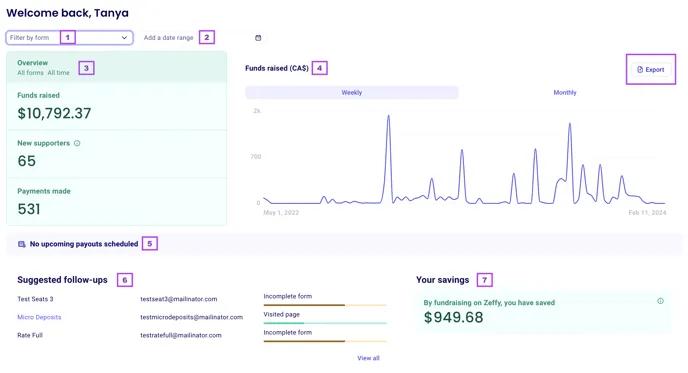Click the $10,792.37 funds raised value
This screenshot has height=373, width=688.
54,114
